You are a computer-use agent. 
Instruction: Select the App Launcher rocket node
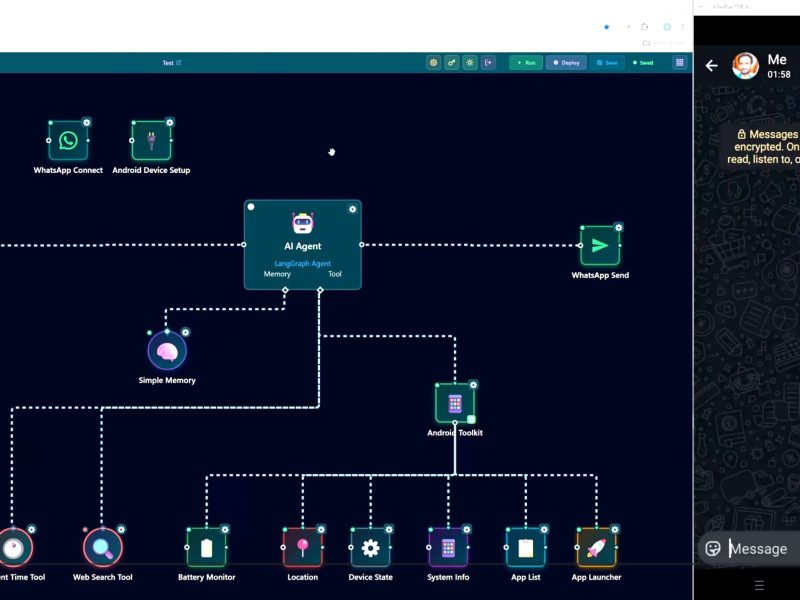(x=596, y=548)
